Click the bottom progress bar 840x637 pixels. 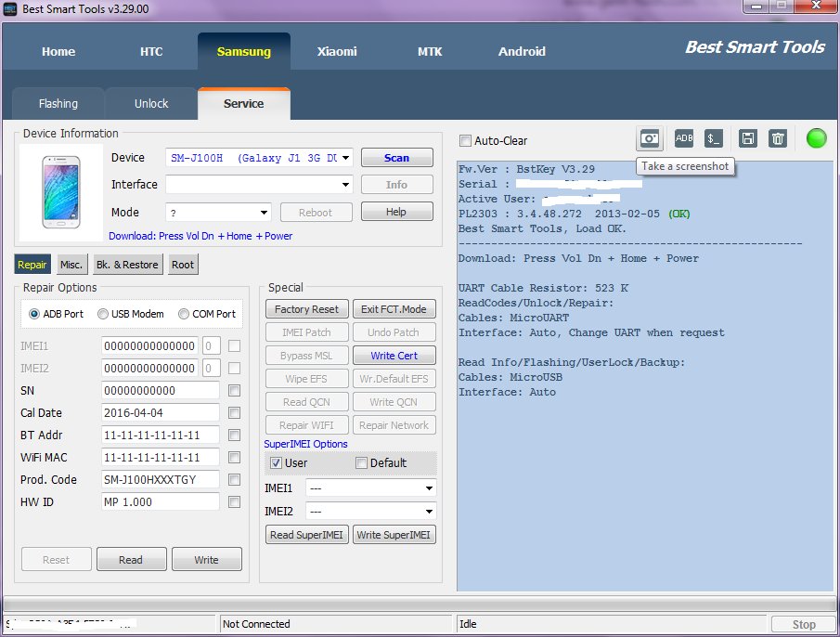pyautogui.click(x=420, y=604)
